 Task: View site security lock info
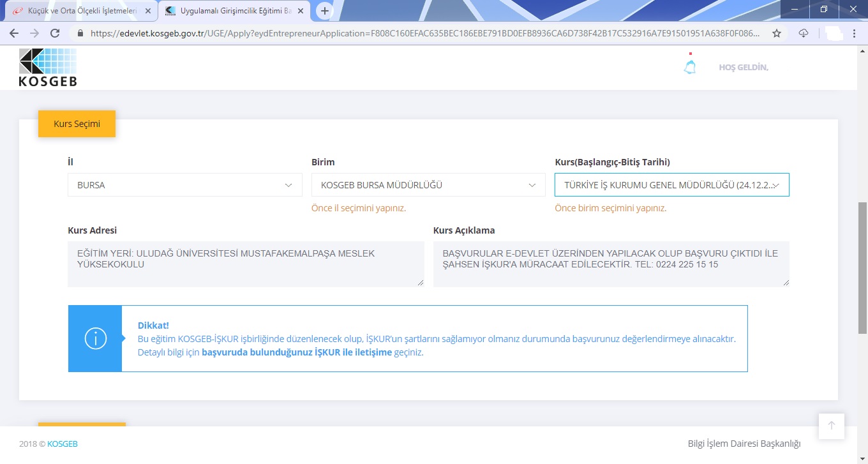(x=80, y=33)
